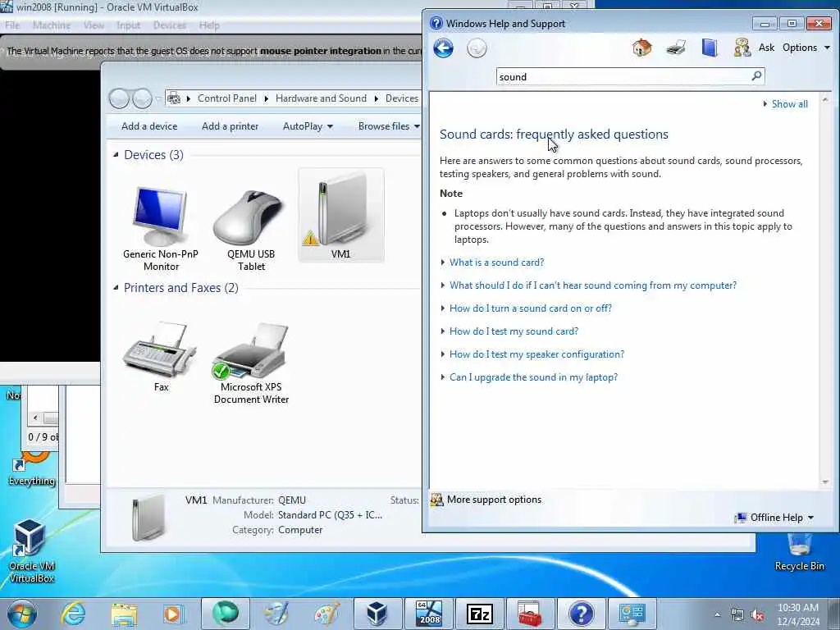
Task: Select Microsoft XPS Document Writer
Action: click(251, 363)
